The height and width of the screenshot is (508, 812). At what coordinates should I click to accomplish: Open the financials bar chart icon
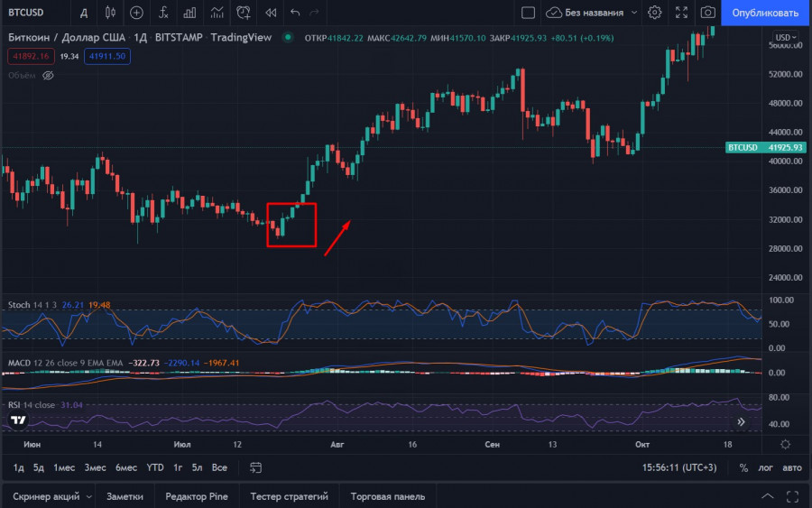click(189, 13)
